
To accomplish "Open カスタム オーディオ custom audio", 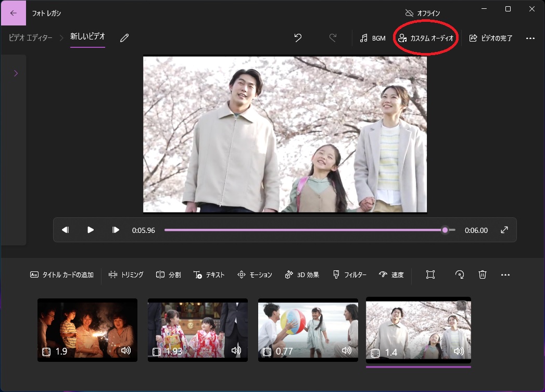I will click(426, 38).
